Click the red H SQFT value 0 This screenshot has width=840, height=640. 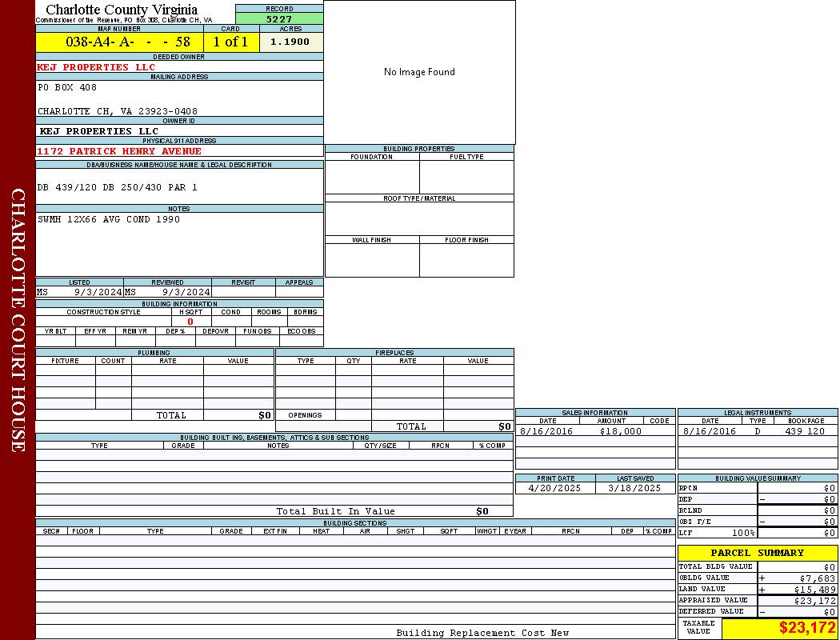click(x=190, y=322)
